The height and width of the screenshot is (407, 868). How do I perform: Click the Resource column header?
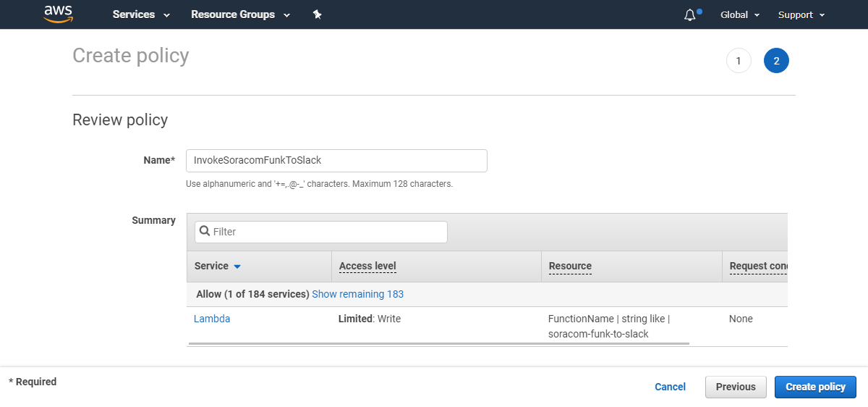(x=570, y=266)
